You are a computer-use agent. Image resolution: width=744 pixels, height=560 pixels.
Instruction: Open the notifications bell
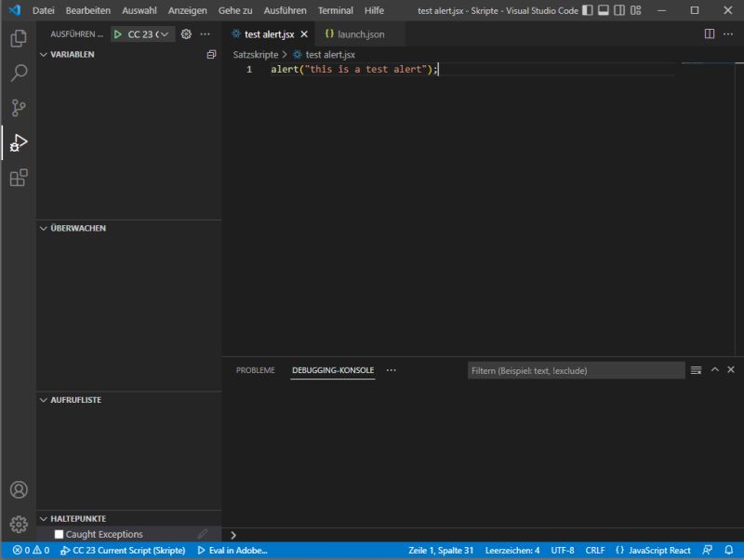coord(729,550)
